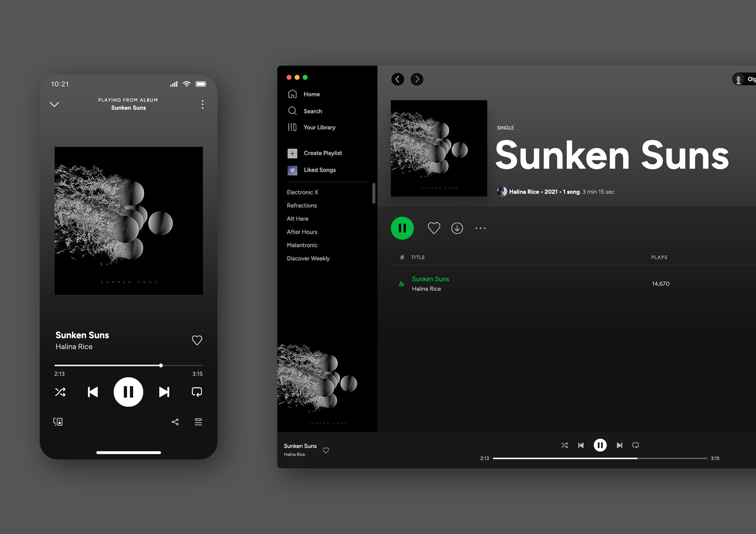The height and width of the screenshot is (534, 756).
Task: Open the Refractions playlist
Action: [x=302, y=205]
